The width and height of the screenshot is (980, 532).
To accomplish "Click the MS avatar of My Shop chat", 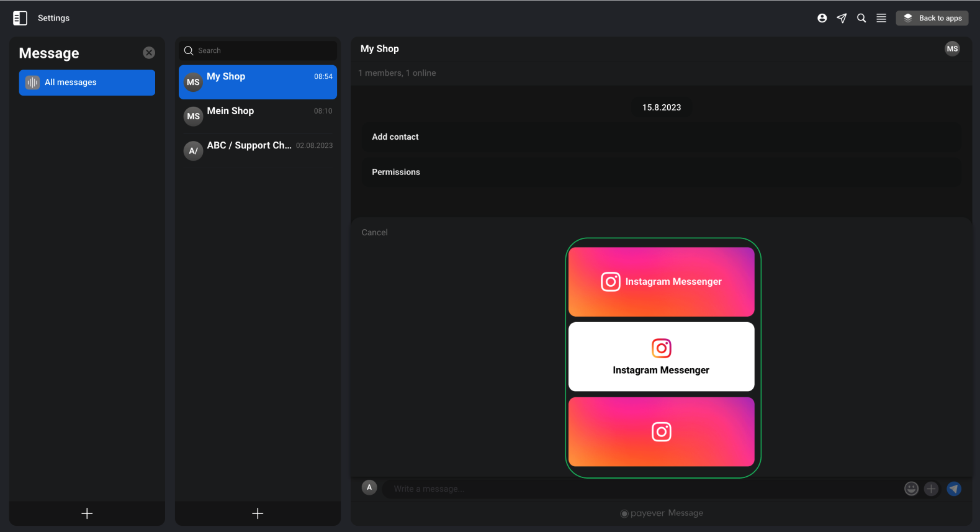I will tap(194, 82).
